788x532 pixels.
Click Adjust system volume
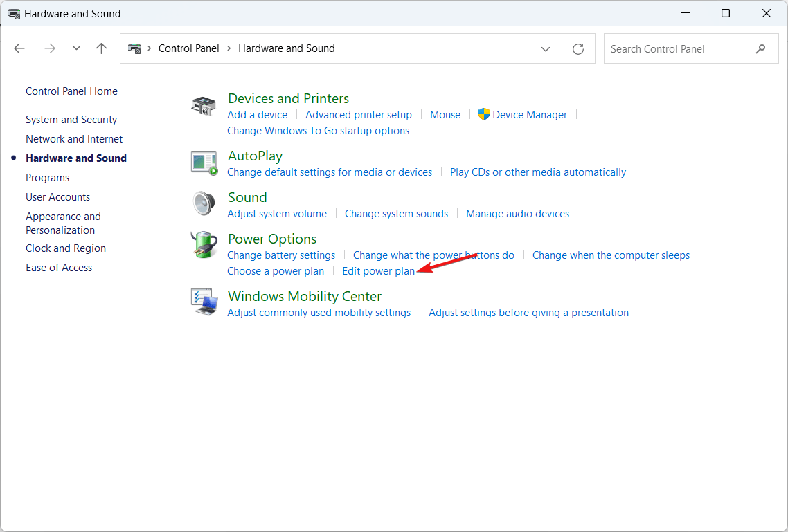point(277,213)
